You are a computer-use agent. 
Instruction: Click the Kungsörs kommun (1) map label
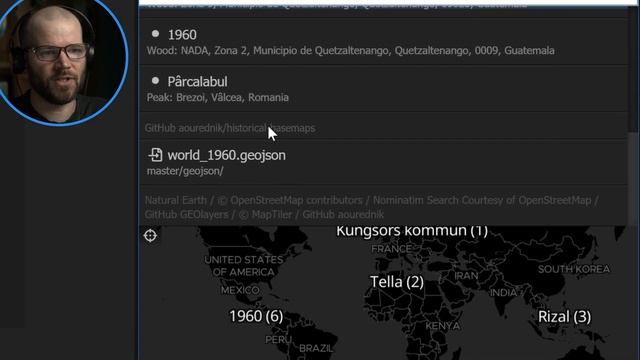point(412,231)
